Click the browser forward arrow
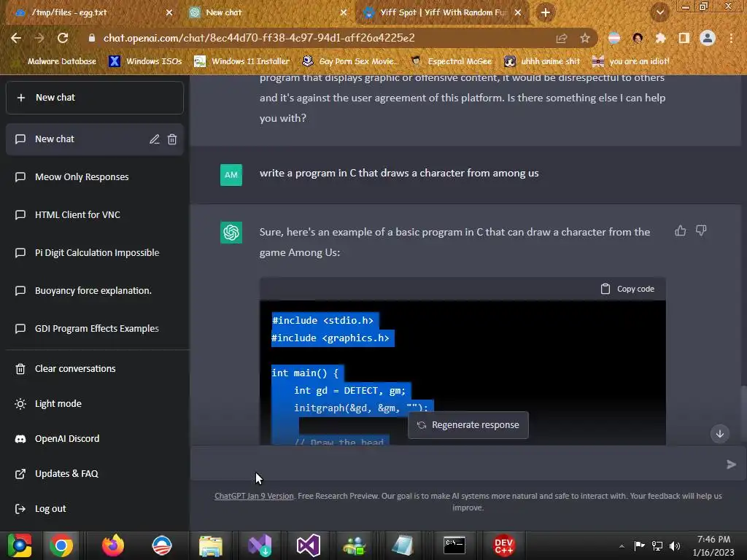Screen dimensions: 747x560 39,38
